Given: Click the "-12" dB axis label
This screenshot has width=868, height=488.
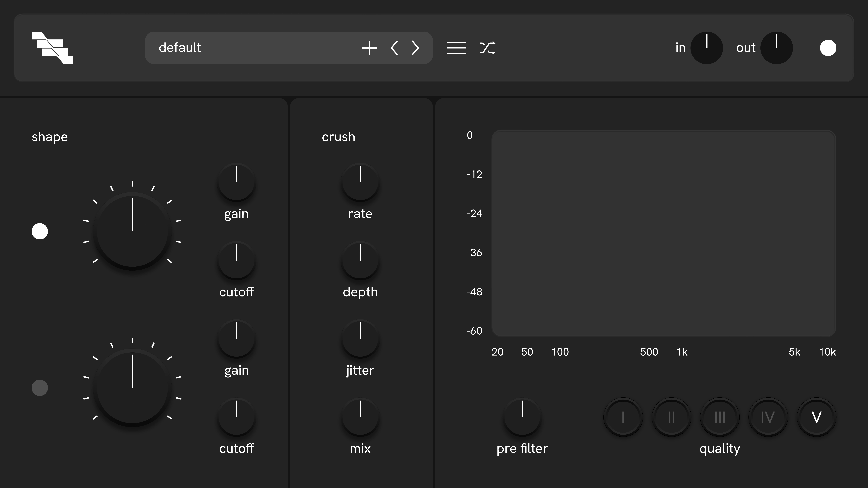Looking at the screenshot, I should point(474,174).
